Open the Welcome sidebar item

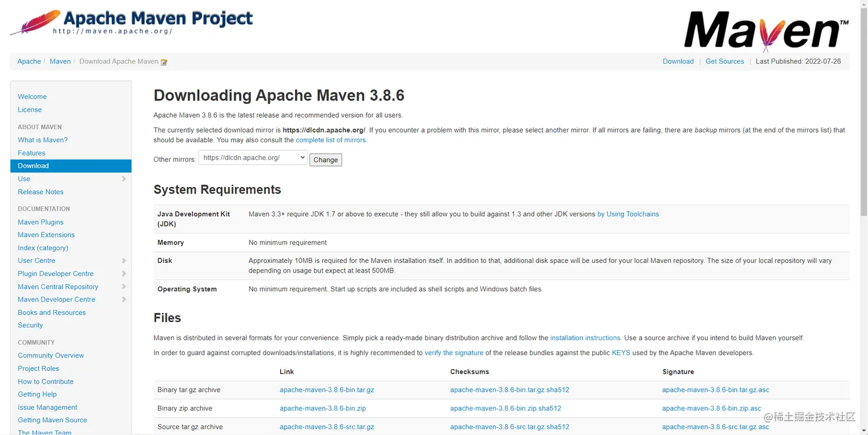coord(32,97)
